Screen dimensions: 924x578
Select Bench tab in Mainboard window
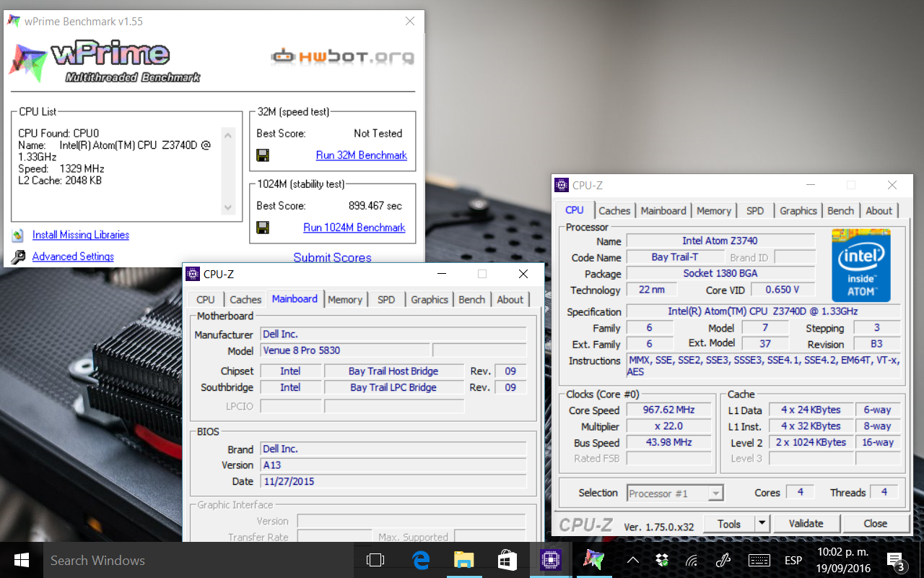click(x=472, y=299)
